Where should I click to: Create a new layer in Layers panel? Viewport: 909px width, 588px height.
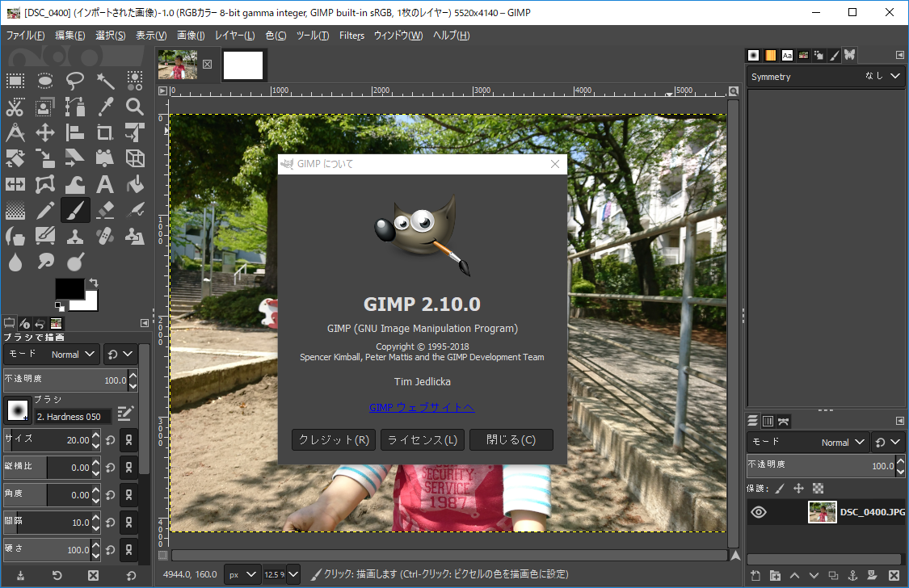[x=755, y=575]
